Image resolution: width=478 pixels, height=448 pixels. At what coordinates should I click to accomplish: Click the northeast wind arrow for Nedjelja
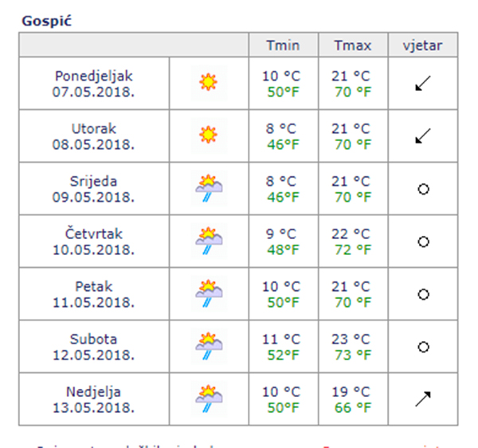click(423, 399)
